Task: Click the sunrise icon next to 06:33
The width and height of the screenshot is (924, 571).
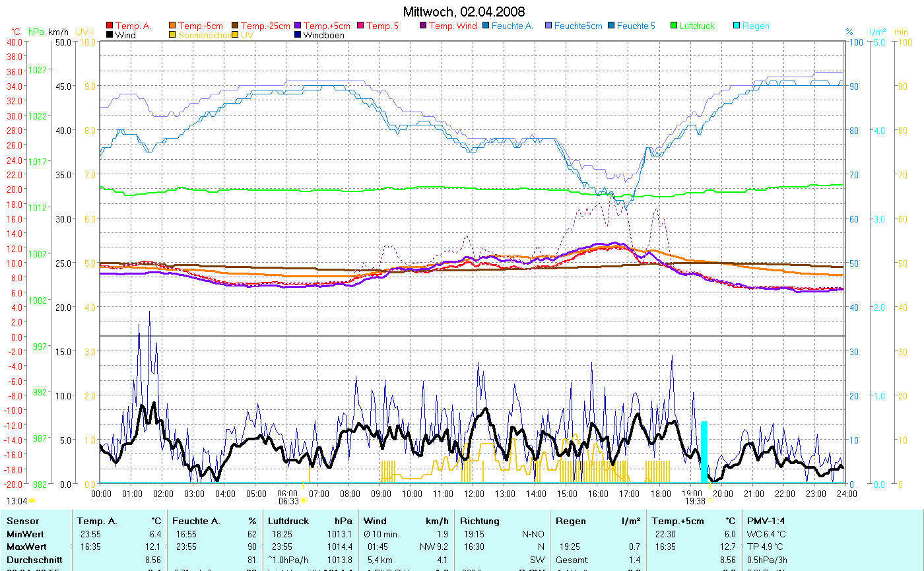Action: 304,501
